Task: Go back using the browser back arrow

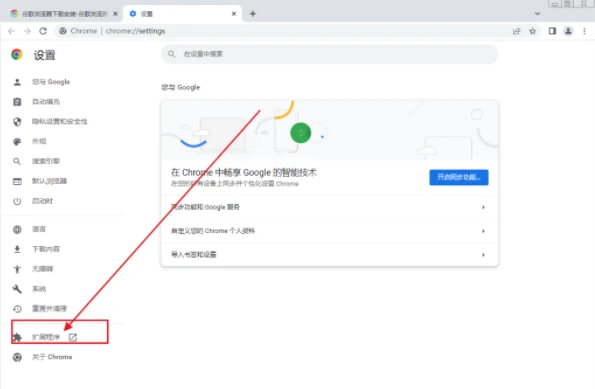Action: click(x=11, y=31)
